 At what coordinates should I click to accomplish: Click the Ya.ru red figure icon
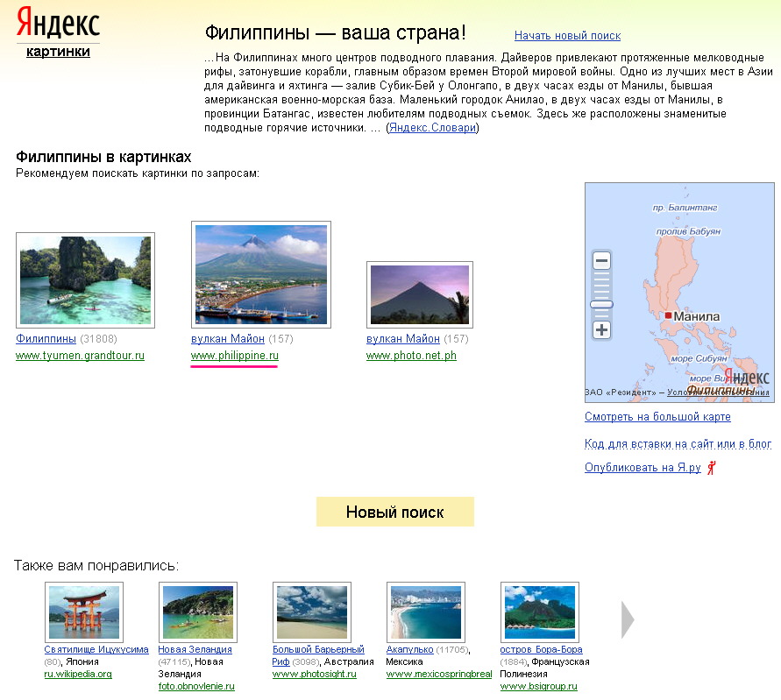click(712, 468)
